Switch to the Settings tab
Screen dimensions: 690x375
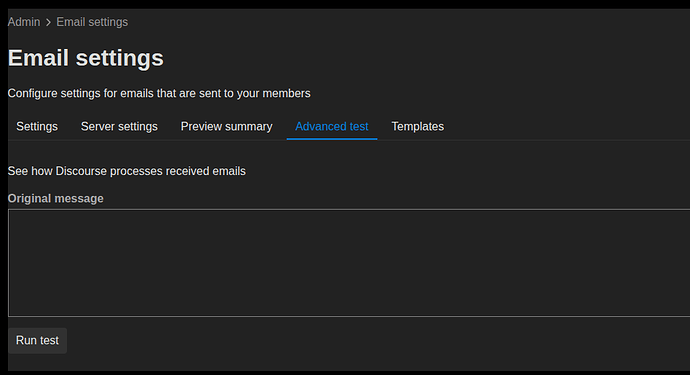click(x=37, y=126)
